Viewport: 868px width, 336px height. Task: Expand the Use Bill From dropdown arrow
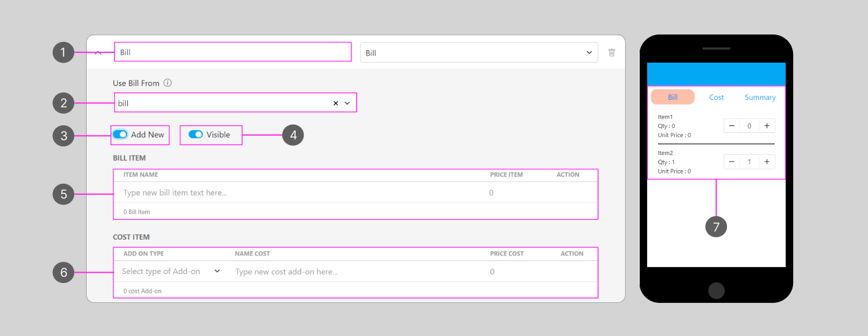(347, 103)
